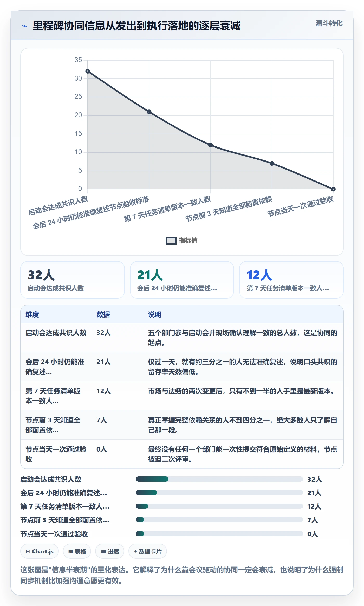Open the 21人 stat card
The width and height of the screenshot is (364, 606).
pyautogui.click(x=182, y=280)
